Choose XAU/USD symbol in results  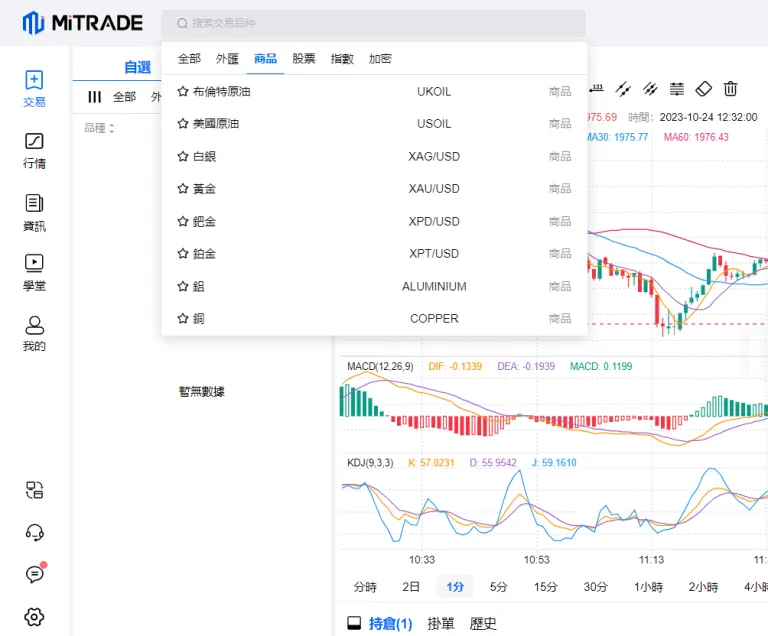434,189
